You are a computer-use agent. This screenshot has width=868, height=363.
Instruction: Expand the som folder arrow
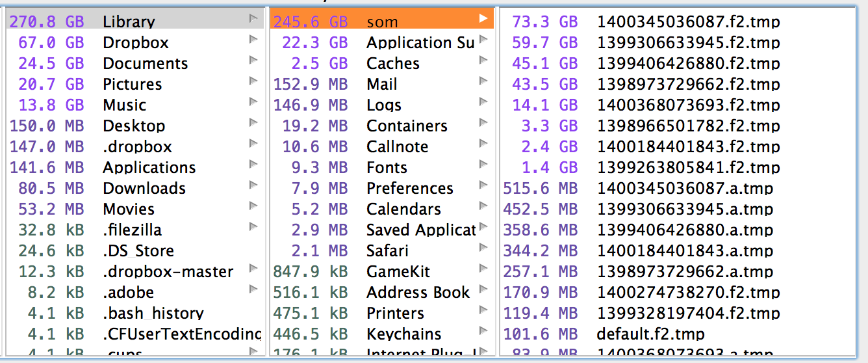tap(483, 20)
